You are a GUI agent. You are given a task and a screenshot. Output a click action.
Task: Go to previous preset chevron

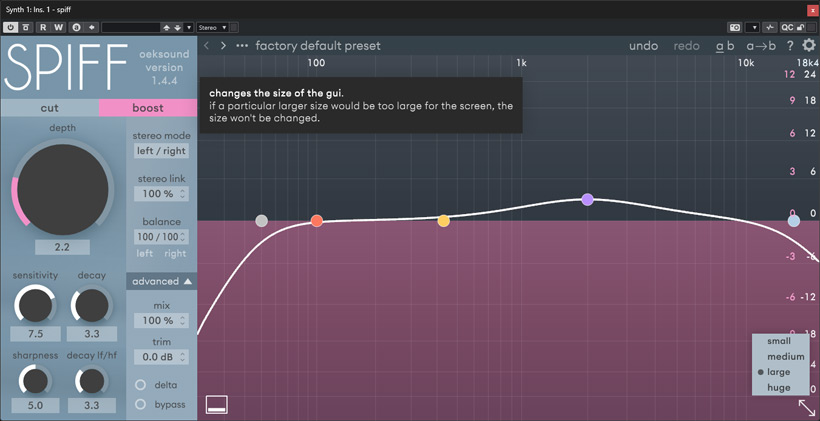click(x=207, y=45)
